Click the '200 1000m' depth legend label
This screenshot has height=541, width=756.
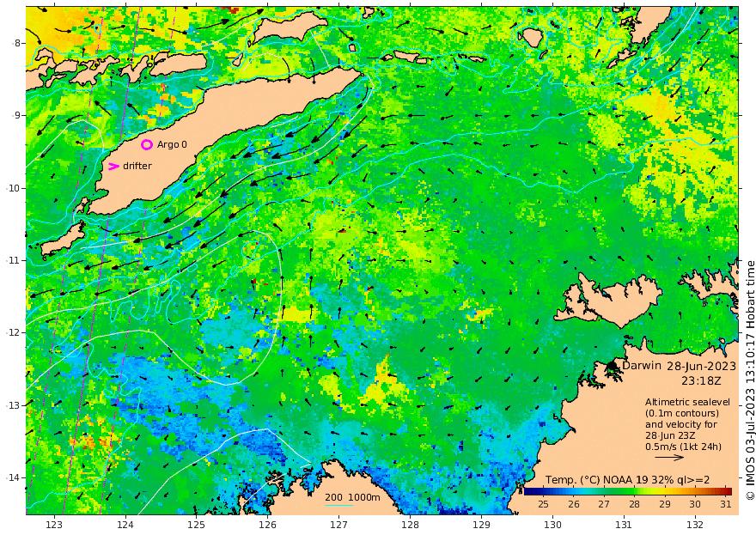[x=352, y=497]
